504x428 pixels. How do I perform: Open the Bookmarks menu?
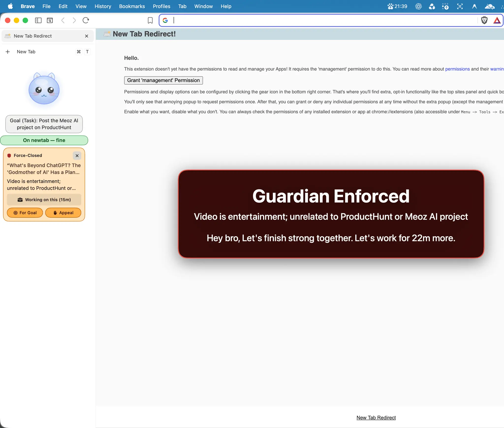click(x=132, y=6)
